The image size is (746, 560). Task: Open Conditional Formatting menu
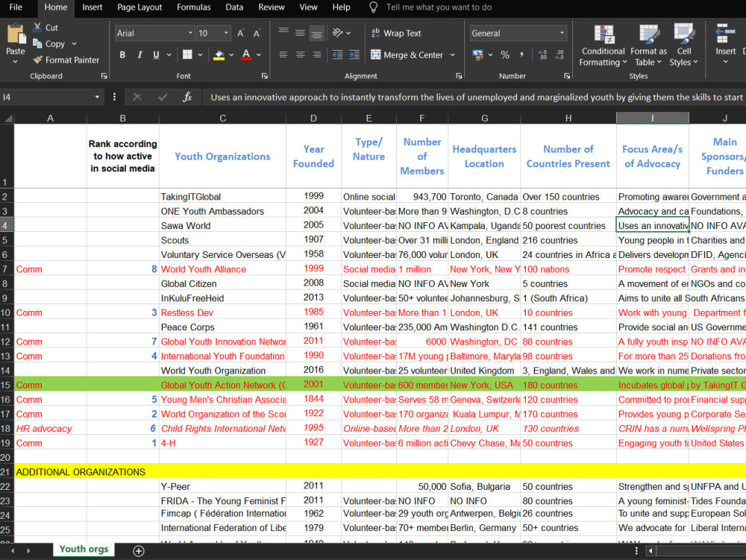pyautogui.click(x=603, y=45)
